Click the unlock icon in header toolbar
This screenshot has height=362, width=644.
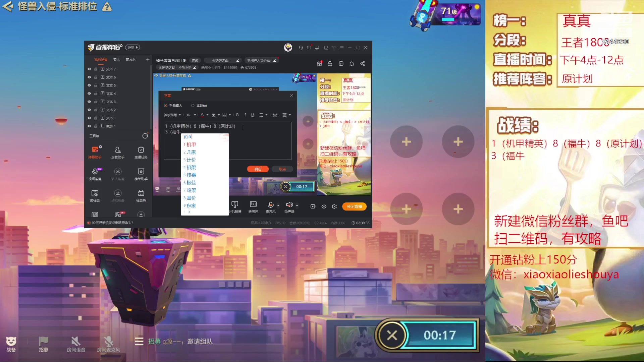click(x=330, y=64)
